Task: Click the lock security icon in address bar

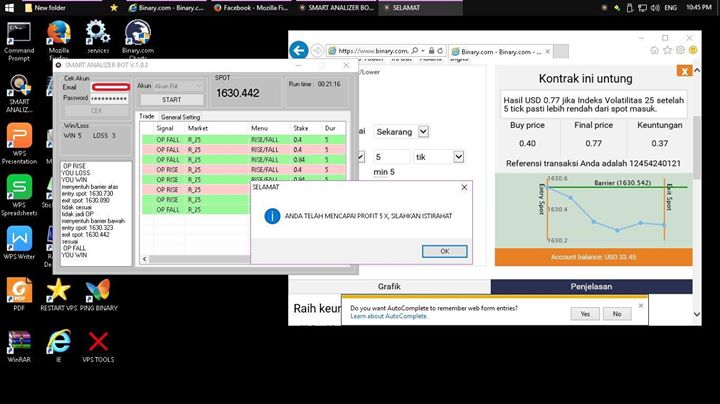Action: click(x=431, y=50)
